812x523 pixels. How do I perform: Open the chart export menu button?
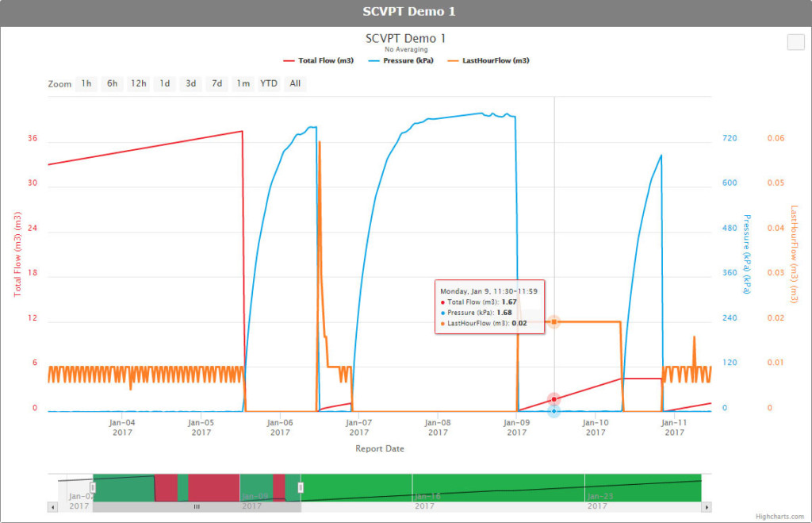pyautogui.click(x=796, y=42)
